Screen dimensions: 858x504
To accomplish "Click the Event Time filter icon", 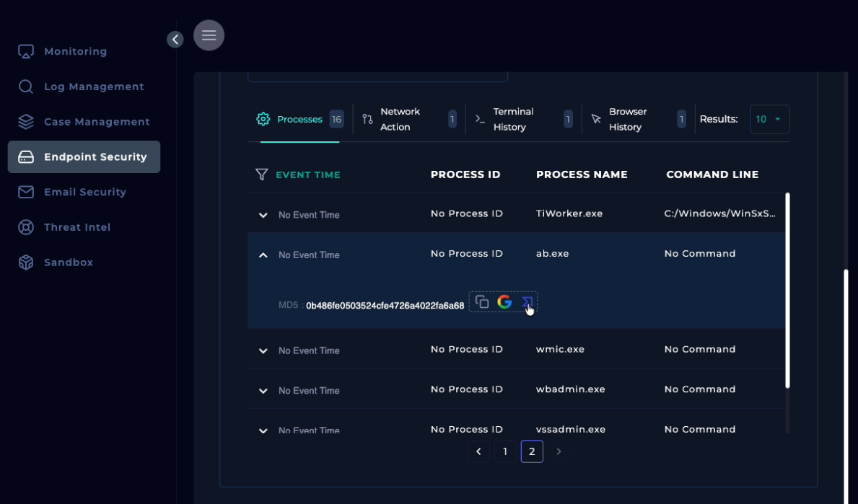I will click(x=262, y=174).
